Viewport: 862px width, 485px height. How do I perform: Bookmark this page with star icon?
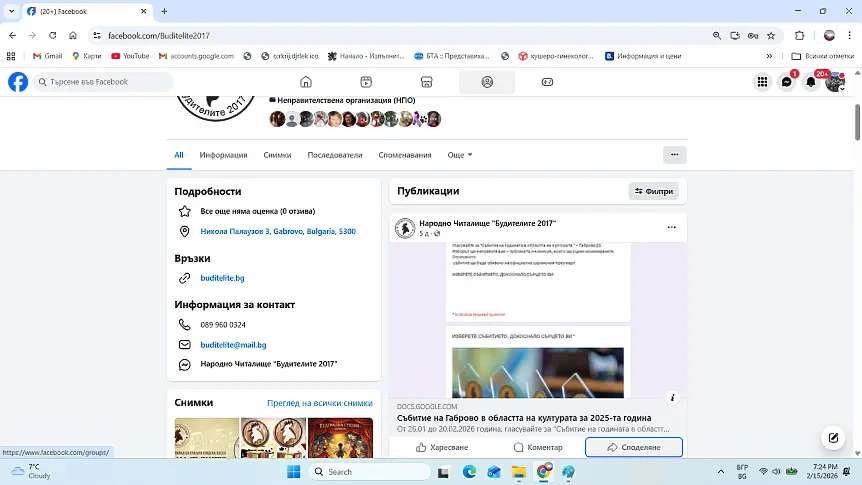coord(770,35)
